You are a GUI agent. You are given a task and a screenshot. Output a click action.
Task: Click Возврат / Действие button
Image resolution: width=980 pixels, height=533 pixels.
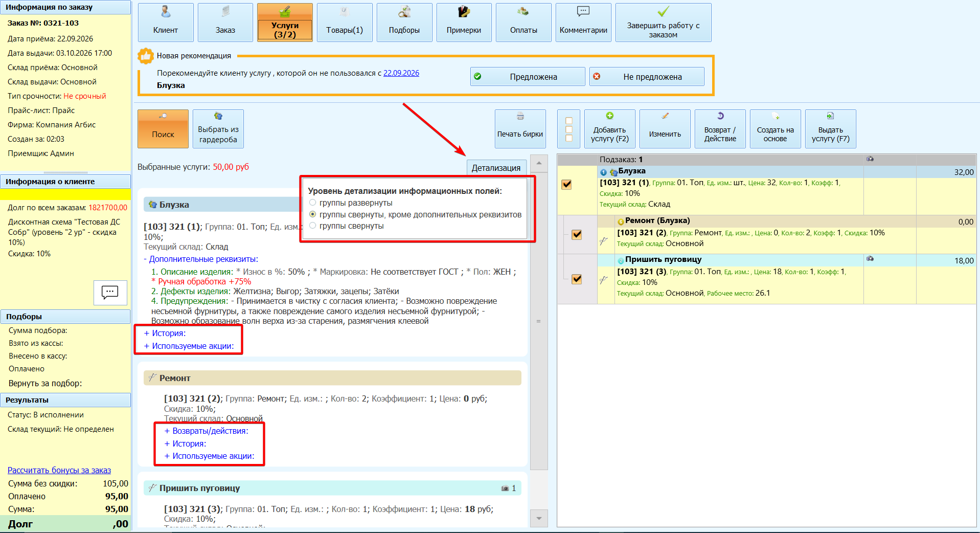[x=720, y=129]
